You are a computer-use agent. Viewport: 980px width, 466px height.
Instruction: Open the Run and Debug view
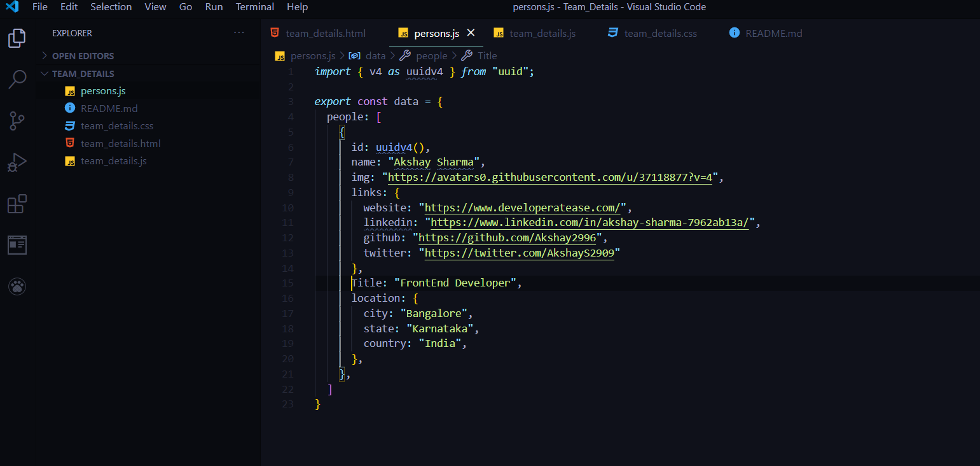click(x=17, y=163)
